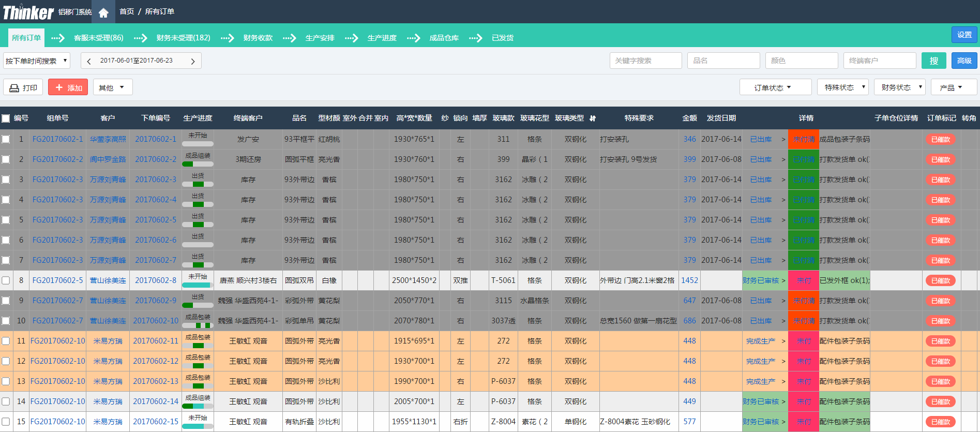Check the box for row 1

coord(6,139)
